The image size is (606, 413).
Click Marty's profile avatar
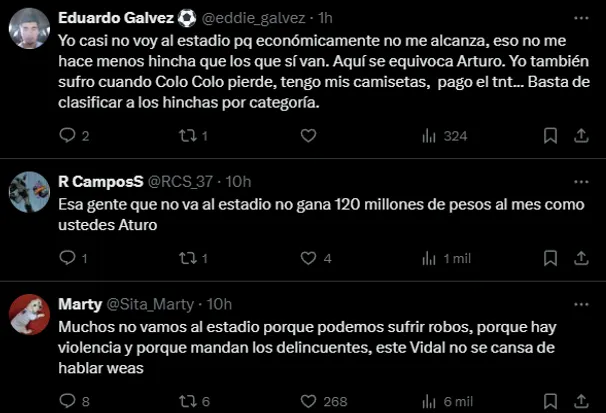[x=29, y=315]
